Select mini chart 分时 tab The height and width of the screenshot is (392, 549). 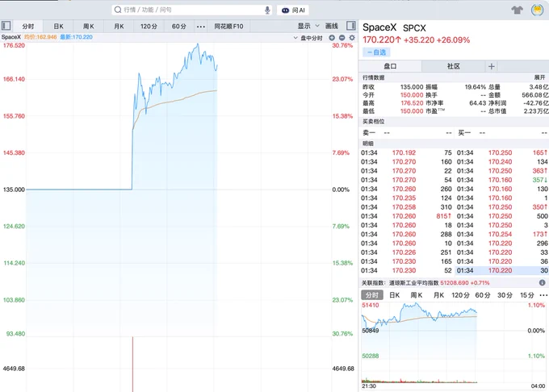pos(372,295)
